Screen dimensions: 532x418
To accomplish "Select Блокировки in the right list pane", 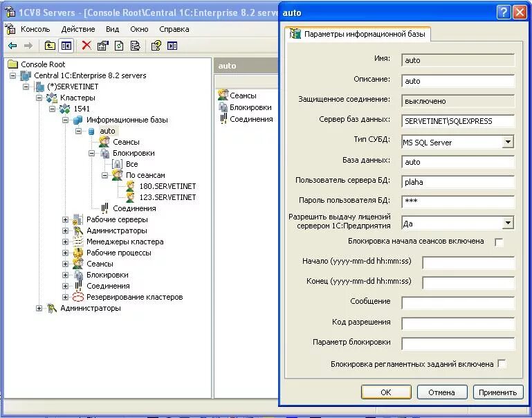I will (x=250, y=107).
